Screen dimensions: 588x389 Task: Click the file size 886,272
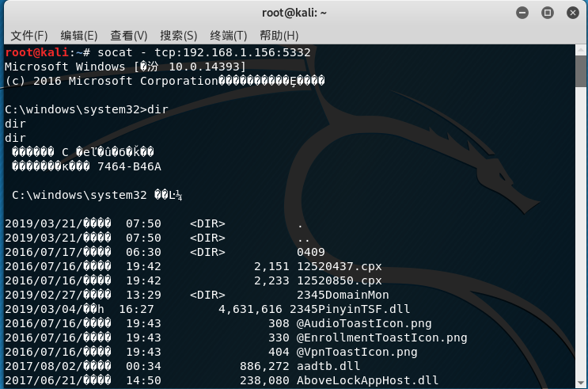(x=264, y=367)
